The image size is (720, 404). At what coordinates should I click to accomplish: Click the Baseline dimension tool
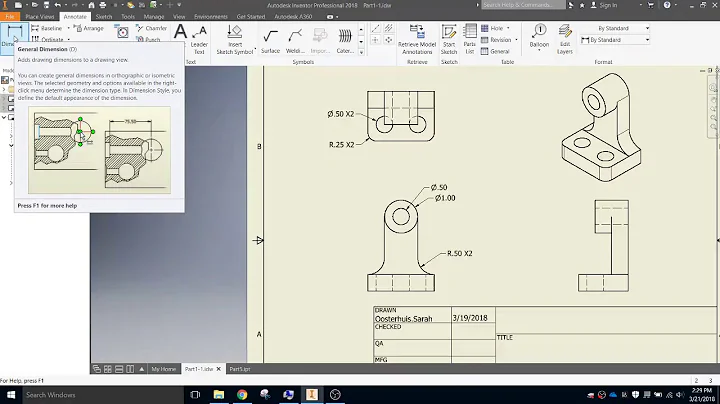[47, 28]
